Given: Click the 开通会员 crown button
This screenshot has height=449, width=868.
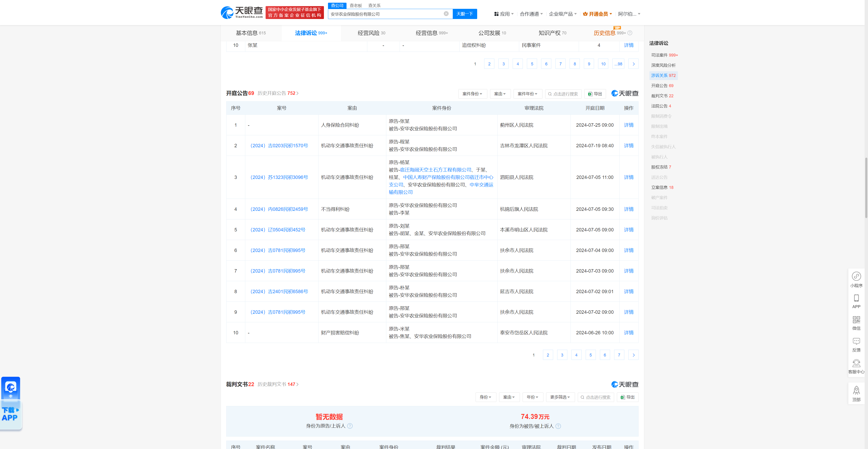Looking at the screenshot, I should tap(597, 14).
